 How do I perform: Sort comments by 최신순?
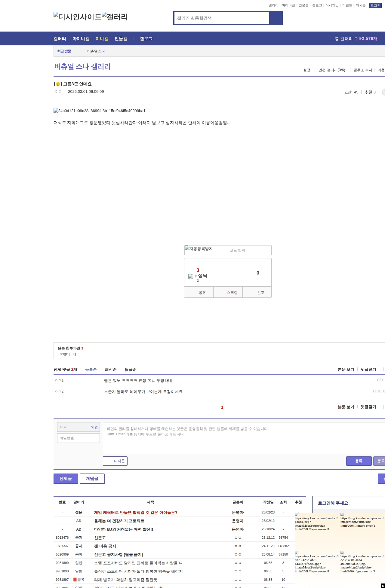click(x=110, y=370)
